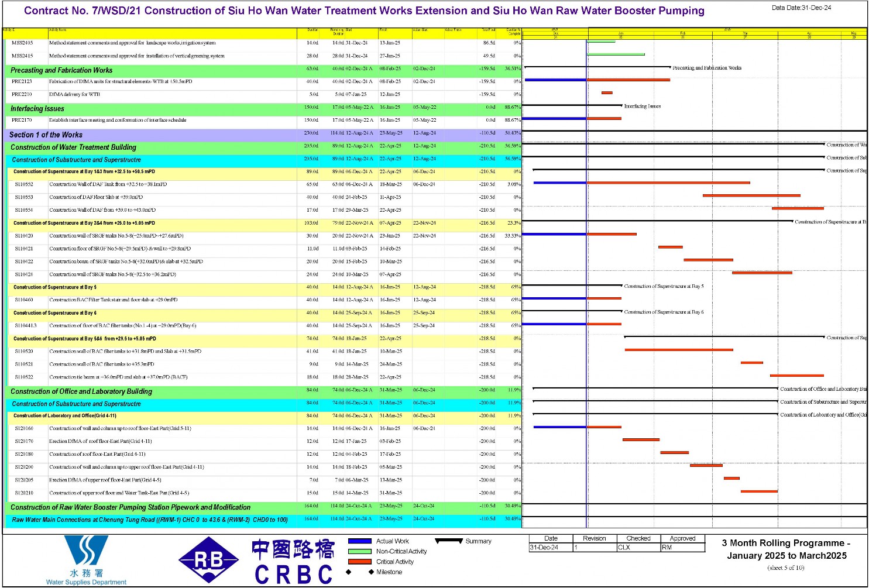Click the 'RM' approved-by cell
This screenshot has width=869, height=588.
tap(682, 548)
